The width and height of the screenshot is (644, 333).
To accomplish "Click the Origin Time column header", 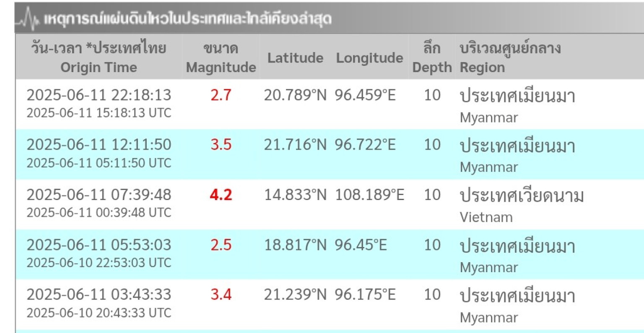I will 99,57.
